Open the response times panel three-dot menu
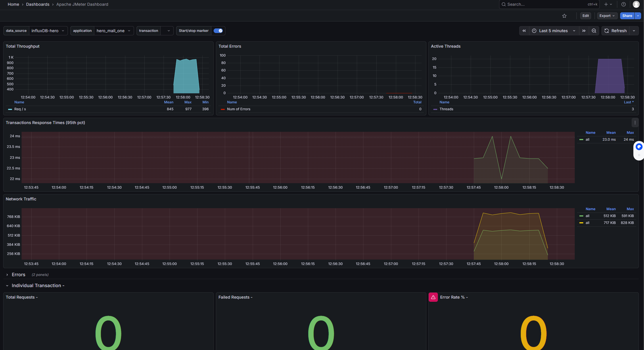Image resolution: width=644 pixels, height=350 pixels. tap(635, 123)
